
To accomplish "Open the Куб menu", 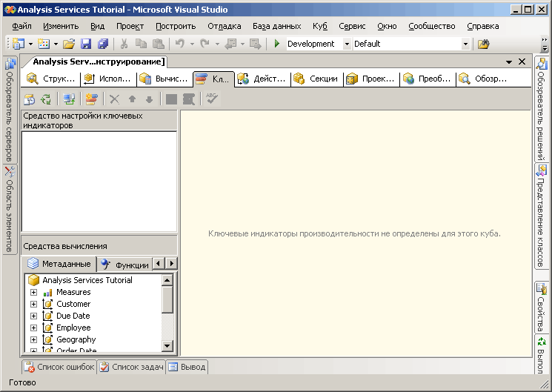I will point(320,26).
